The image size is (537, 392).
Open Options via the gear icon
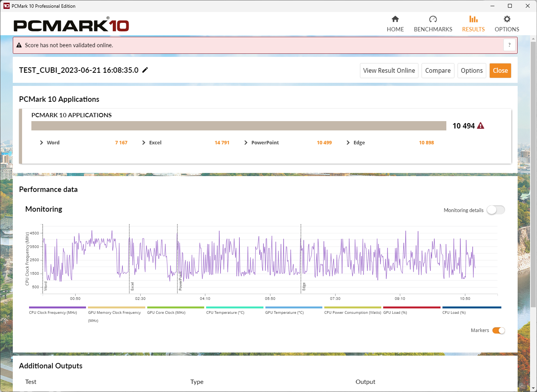pos(507,19)
